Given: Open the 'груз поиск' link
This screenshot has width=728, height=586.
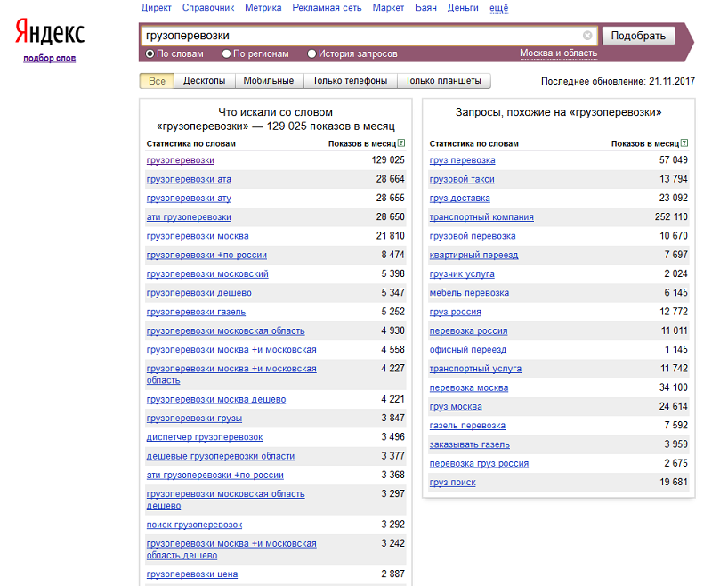Looking at the screenshot, I should pyautogui.click(x=452, y=483).
